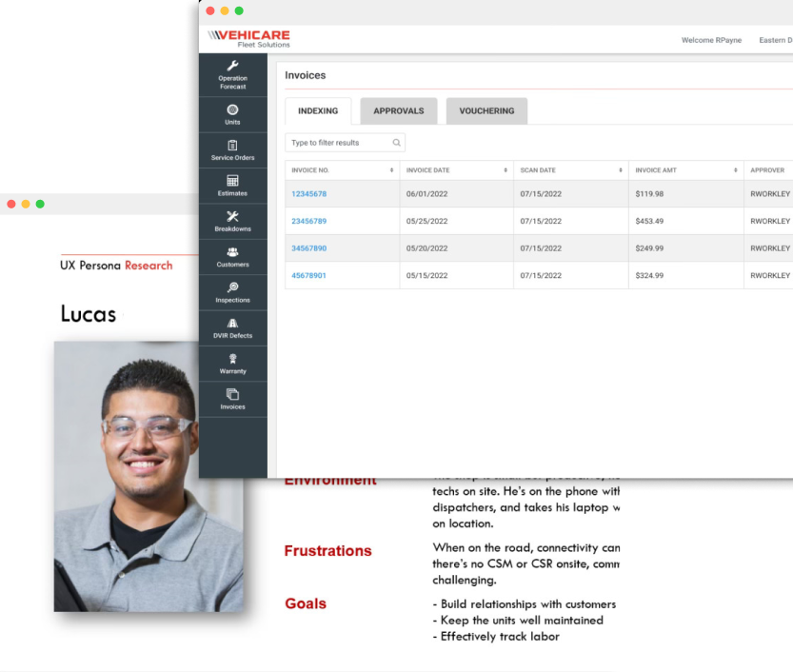Open invoice 45678901 link
This screenshot has width=793, height=672.
308,276
